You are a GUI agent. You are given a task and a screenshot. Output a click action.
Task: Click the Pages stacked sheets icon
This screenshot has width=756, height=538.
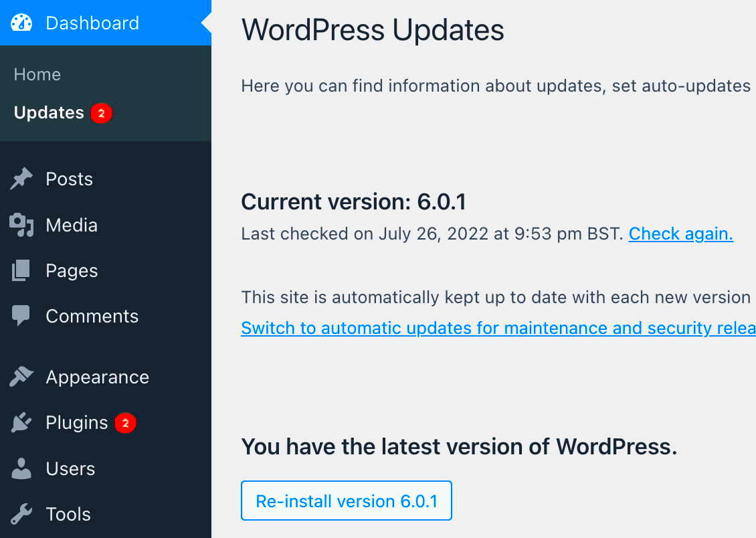(21, 270)
